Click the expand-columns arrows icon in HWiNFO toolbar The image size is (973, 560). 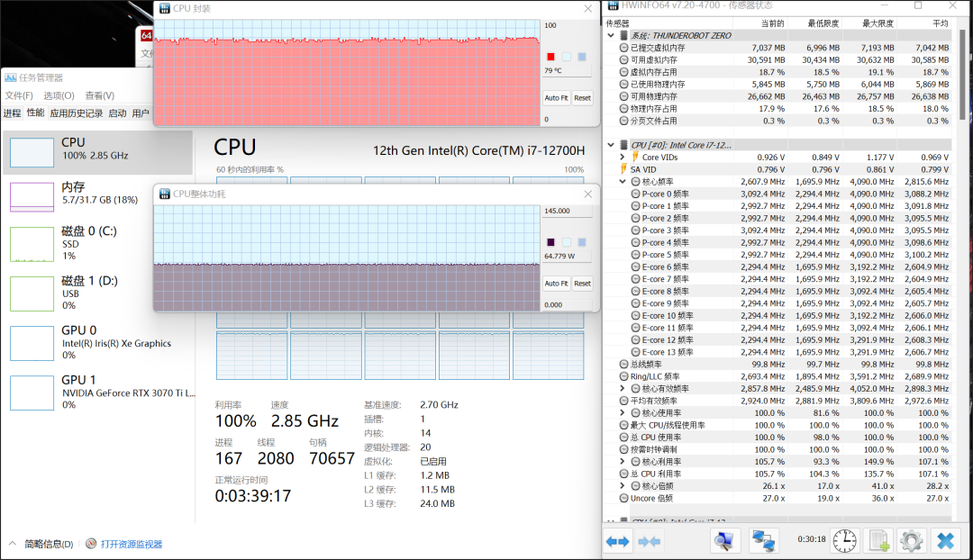617,541
